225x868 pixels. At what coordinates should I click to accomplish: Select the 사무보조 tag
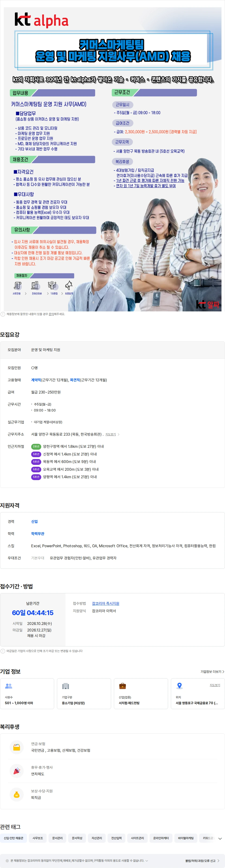pos(38,838)
